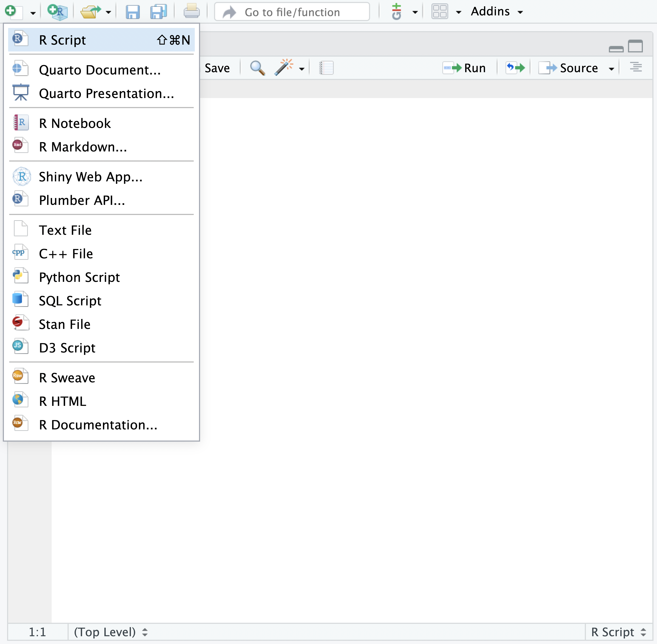This screenshot has width=657, height=644.
Task: Expand the Source options dropdown arrow
Action: 611,69
